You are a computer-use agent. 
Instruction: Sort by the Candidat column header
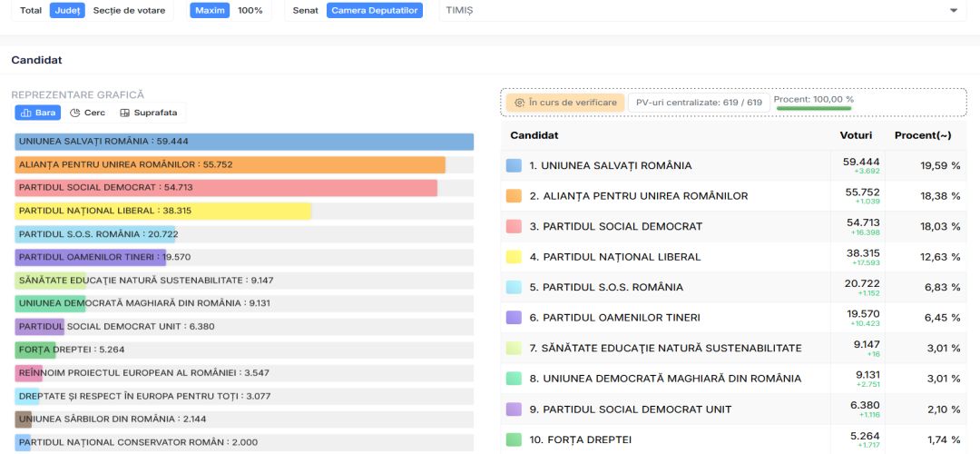point(534,135)
